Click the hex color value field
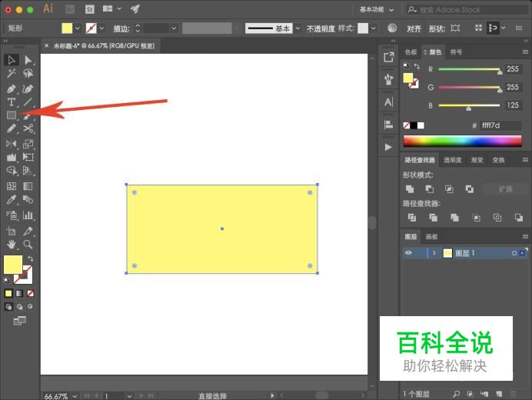 pos(500,125)
